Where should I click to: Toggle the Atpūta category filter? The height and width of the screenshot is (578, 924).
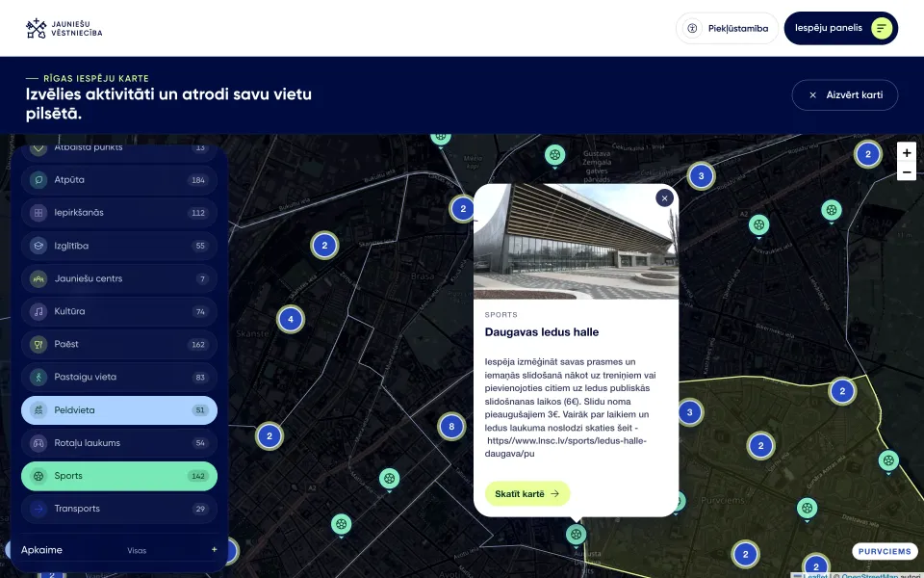coord(119,180)
